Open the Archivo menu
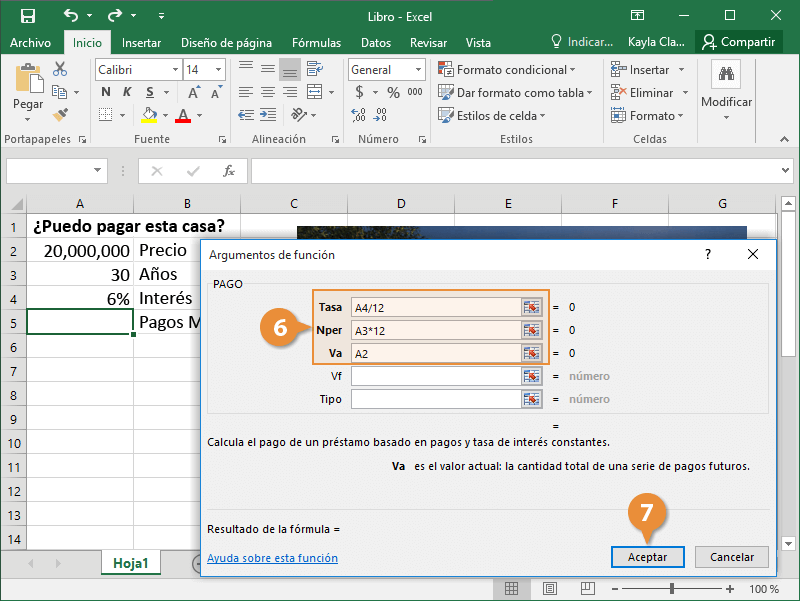 (x=30, y=43)
